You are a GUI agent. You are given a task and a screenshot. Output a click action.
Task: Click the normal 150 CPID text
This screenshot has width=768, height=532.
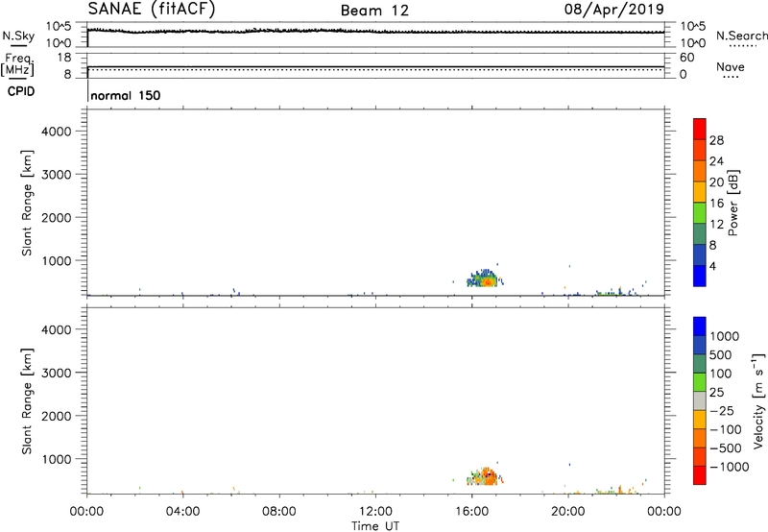pyautogui.click(x=126, y=95)
